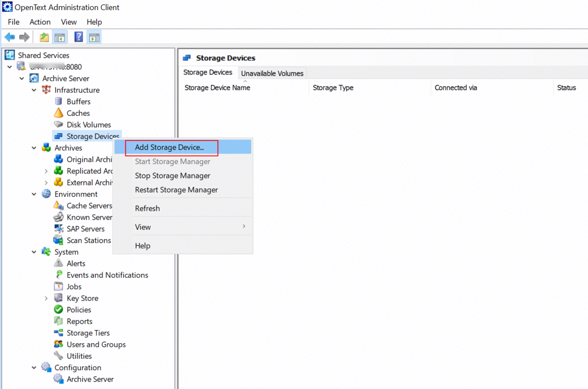Select the Replicated Archives green cubes icon
The image size is (588, 389).
58,171
